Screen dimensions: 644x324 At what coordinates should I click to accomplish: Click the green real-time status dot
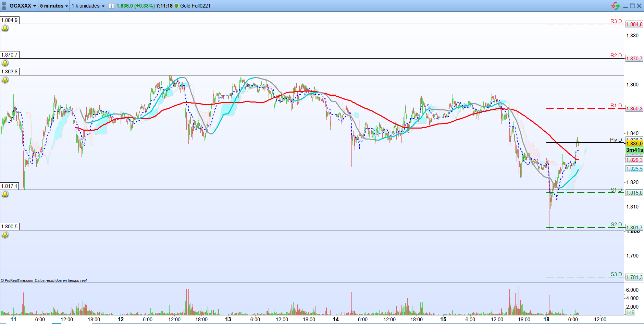pos(176,6)
